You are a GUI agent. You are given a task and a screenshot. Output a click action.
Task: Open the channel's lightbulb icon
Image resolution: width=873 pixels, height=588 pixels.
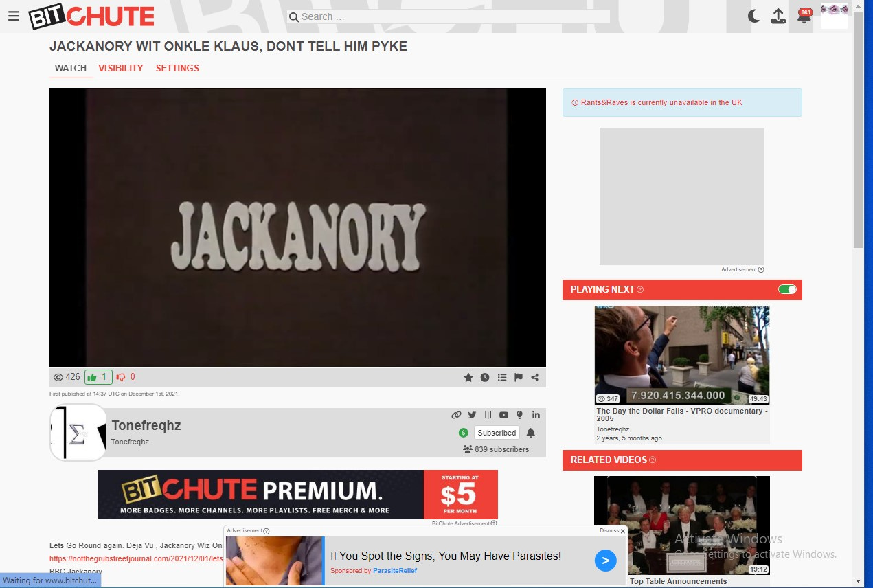pos(520,415)
